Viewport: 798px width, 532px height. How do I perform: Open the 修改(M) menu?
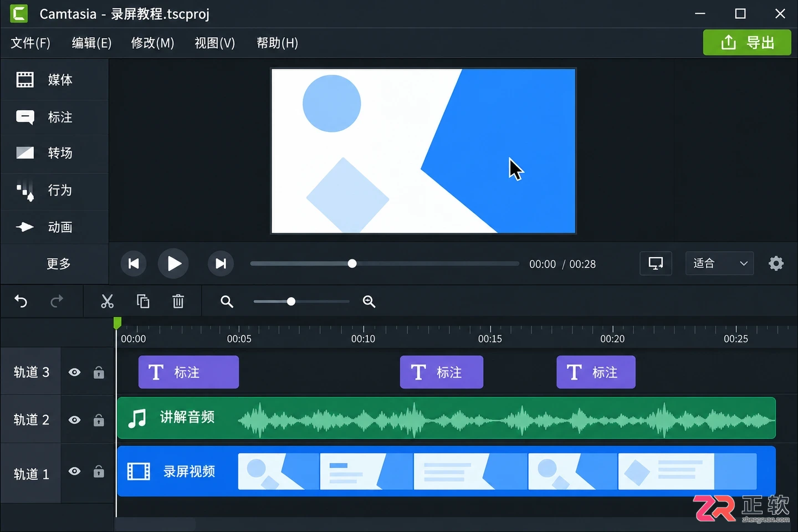[152, 43]
